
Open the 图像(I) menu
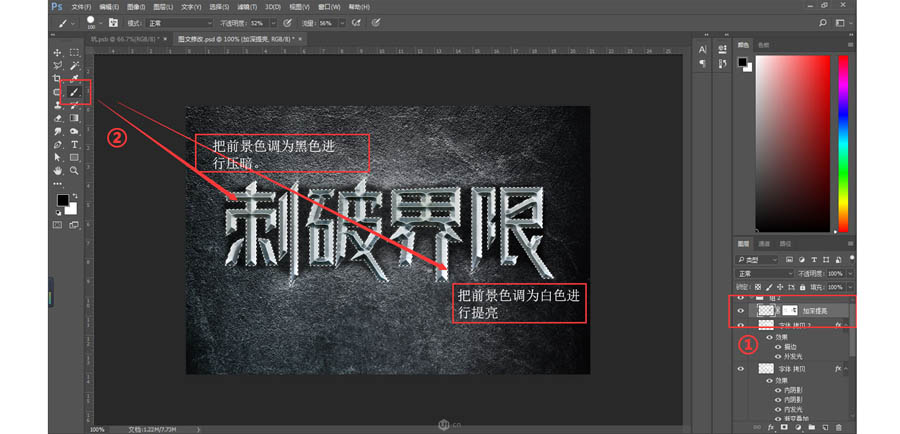pyautogui.click(x=136, y=7)
